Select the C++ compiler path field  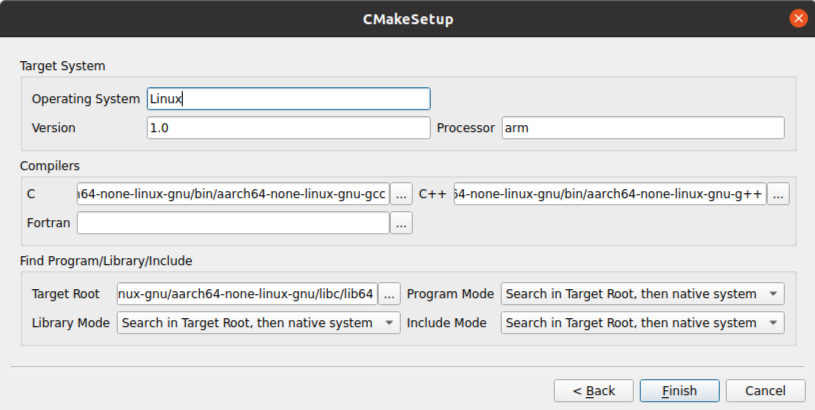click(x=610, y=194)
